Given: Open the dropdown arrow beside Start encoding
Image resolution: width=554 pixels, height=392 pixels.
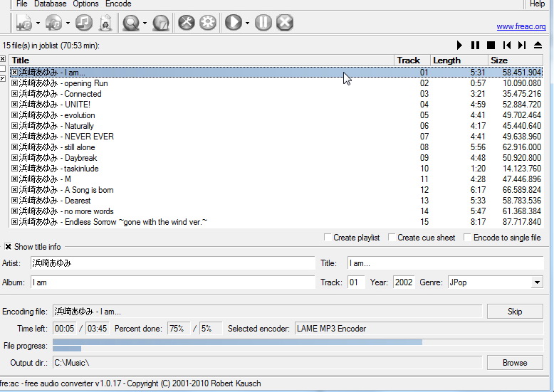Looking at the screenshot, I should (x=247, y=23).
